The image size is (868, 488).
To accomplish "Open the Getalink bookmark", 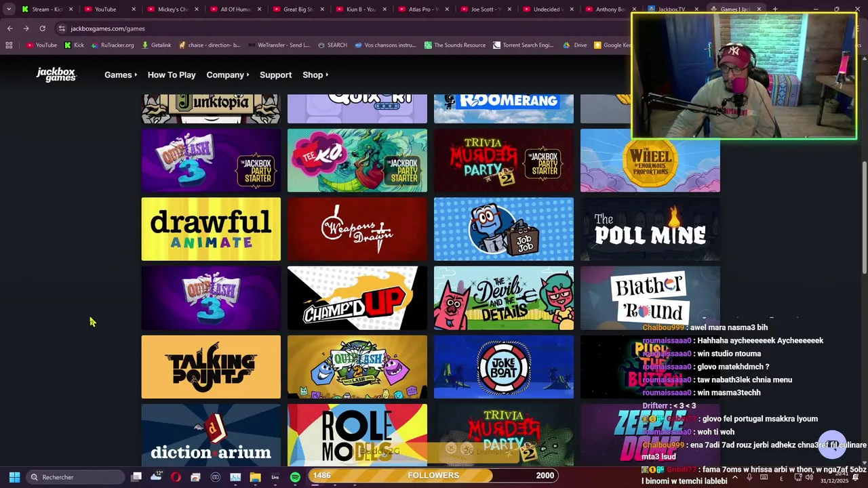I will (156, 45).
